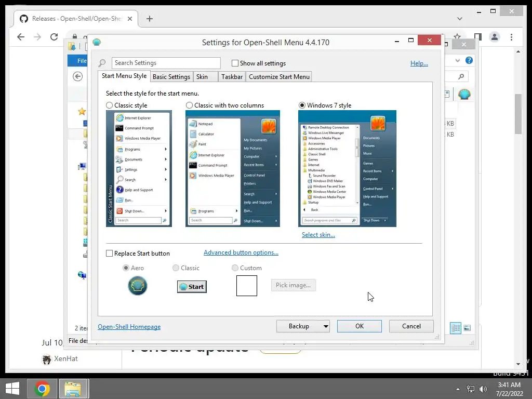Switch to the Skin tab
Viewport: 532px width, 399px height.
(205, 77)
